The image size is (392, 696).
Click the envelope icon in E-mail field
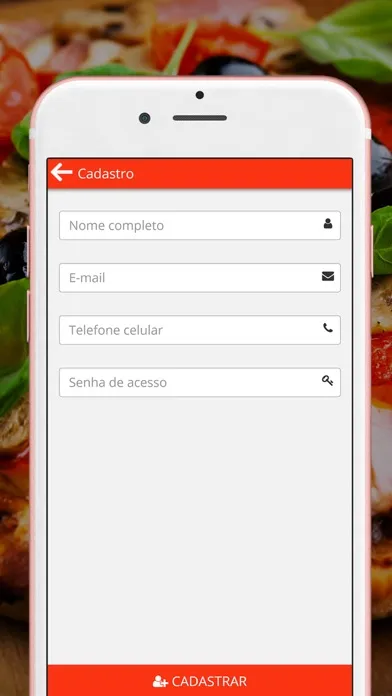(x=328, y=277)
